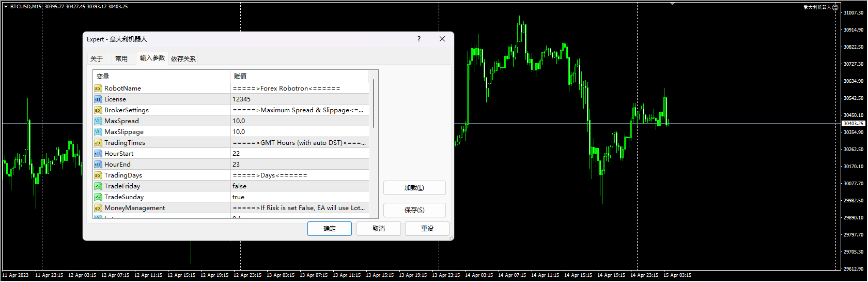868x282 pixels.
Task: Click the grey chart shift triangle marker
Action: (672, 4)
